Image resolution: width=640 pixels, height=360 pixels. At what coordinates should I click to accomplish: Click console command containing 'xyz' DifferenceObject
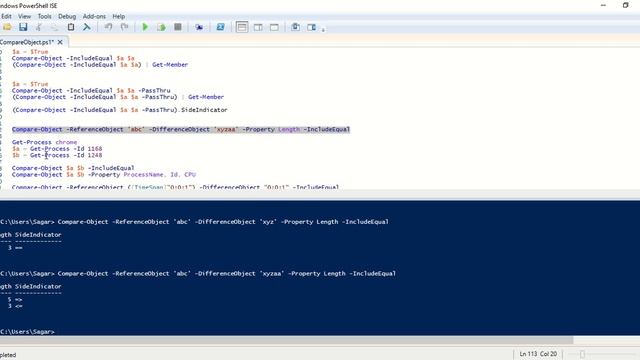pos(194,222)
